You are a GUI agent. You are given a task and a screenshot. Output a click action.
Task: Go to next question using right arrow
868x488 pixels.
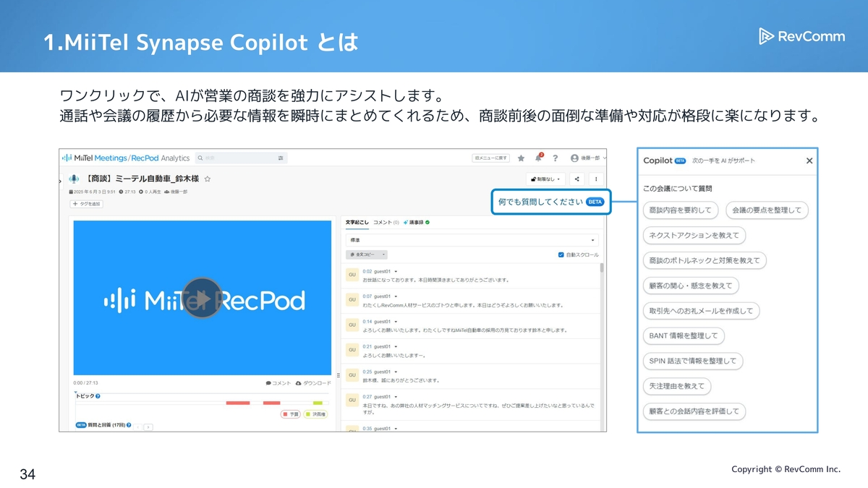point(148,427)
